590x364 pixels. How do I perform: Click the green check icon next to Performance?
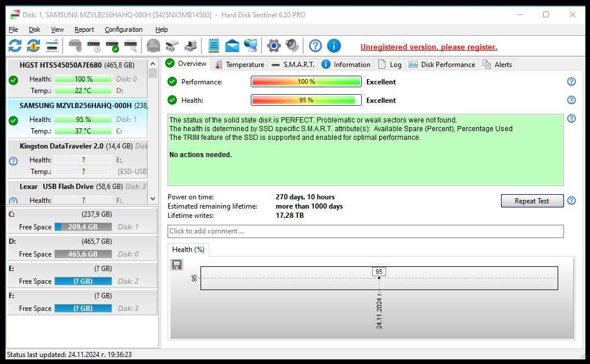(172, 81)
